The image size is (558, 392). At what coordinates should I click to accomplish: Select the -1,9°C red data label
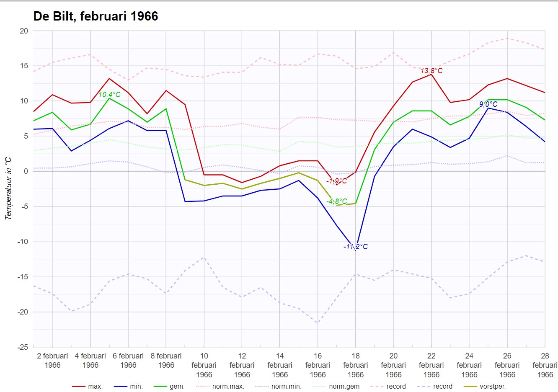coord(337,181)
